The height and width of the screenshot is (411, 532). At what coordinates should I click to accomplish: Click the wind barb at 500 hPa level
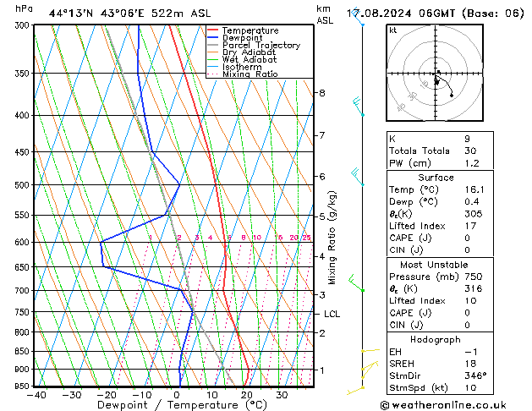[357, 177]
